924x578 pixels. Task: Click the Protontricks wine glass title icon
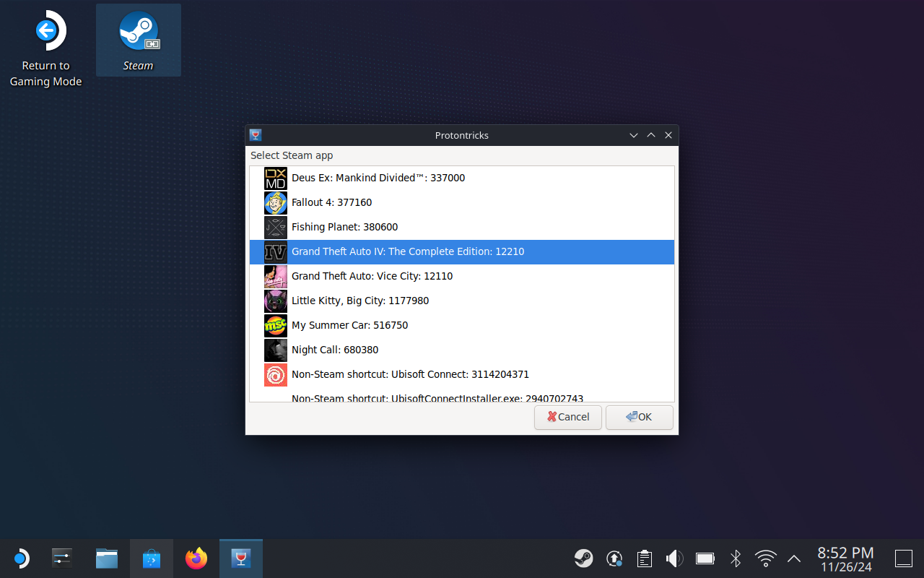coord(255,135)
